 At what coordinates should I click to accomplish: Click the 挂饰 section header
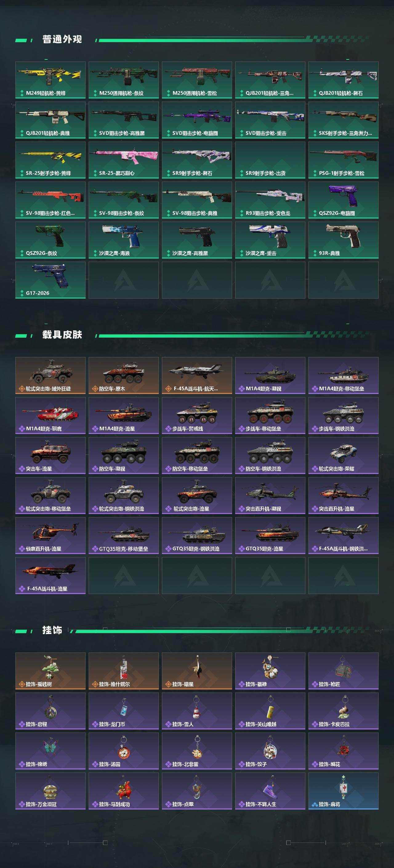point(52,630)
